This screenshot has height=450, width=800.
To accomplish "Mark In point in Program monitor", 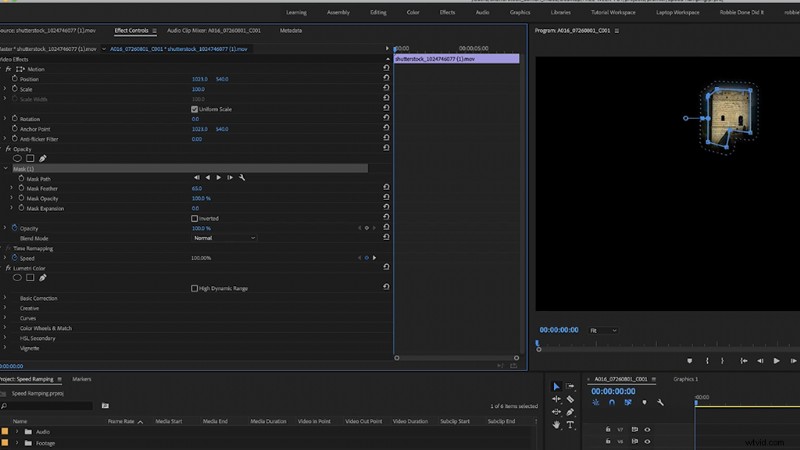I will click(707, 361).
